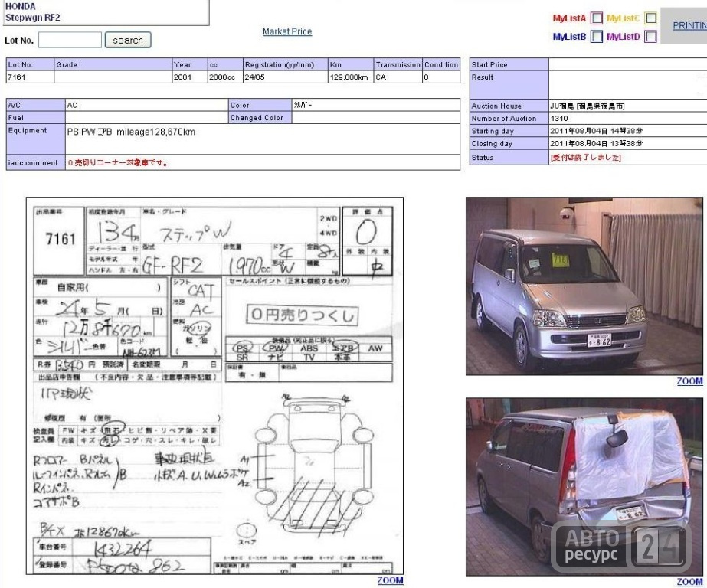Select mileage cell 129,000km
This screenshot has width=707, height=588.
[351, 77]
